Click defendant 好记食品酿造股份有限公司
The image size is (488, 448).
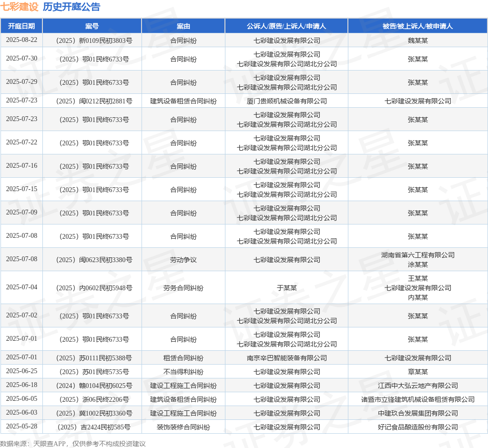(x=417, y=427)
